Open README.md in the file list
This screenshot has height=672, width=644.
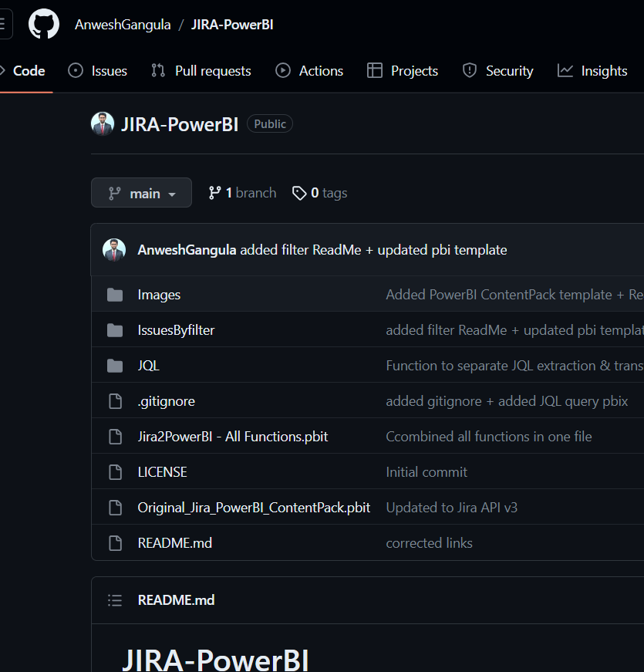(175, 543)
